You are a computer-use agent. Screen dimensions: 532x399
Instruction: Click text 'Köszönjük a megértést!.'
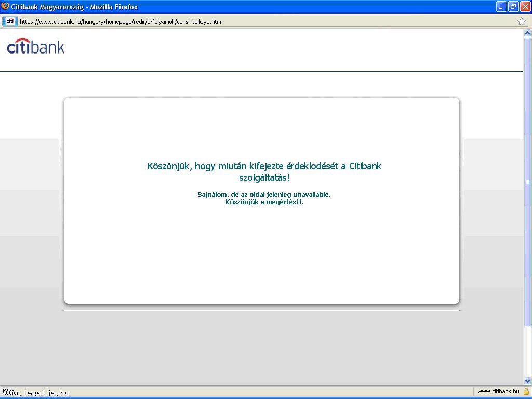tap(264, 202)
